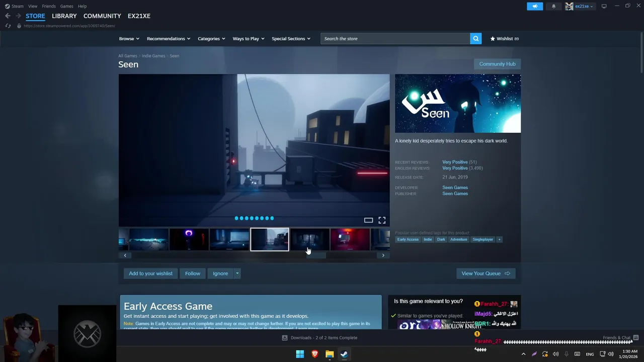The width and height of the screenshot is (644, 362).
Task: Switch to the COMMUNITY tab
Action: pyautogui.click(x=102, y=16)
